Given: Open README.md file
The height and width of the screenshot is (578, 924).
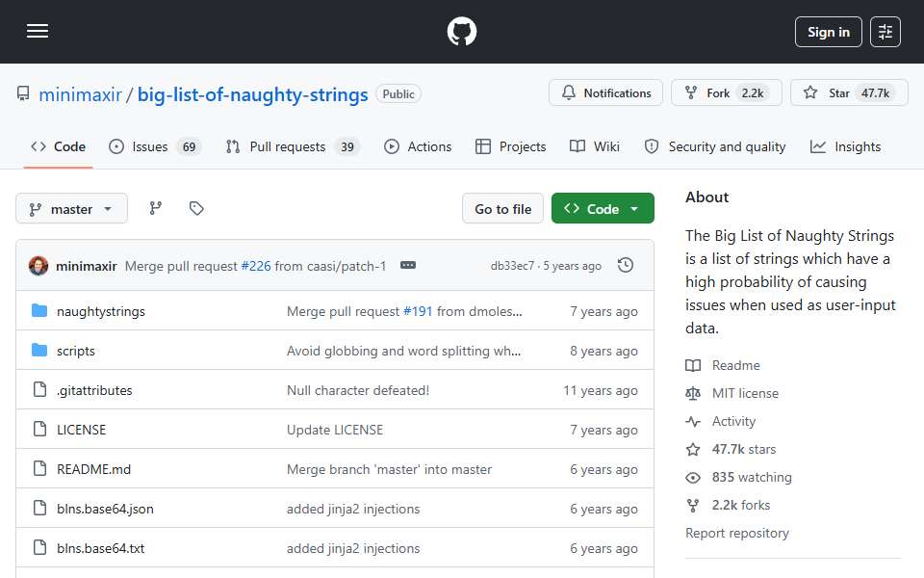Looking at the screenshot, I should coord(93,469).
